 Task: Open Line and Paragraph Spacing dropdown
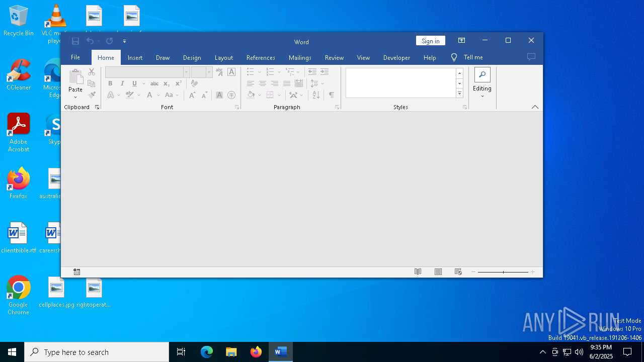(x=317, y=83)
